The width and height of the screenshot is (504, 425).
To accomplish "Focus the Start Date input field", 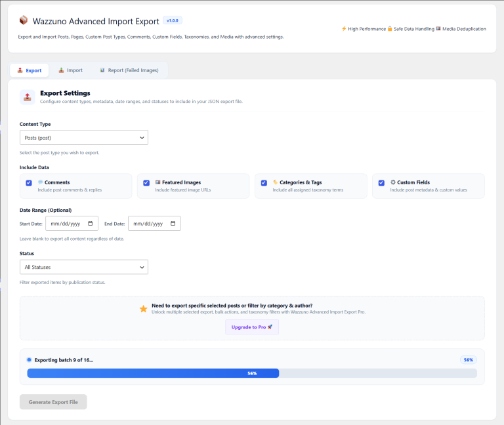I will [x=72, y=223].
